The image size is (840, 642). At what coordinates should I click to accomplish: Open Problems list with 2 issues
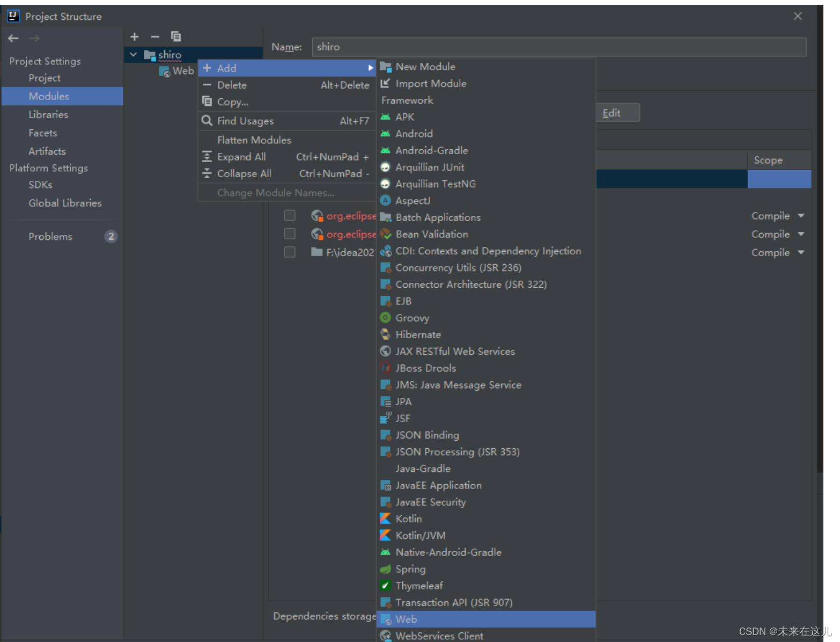point(63,237)
